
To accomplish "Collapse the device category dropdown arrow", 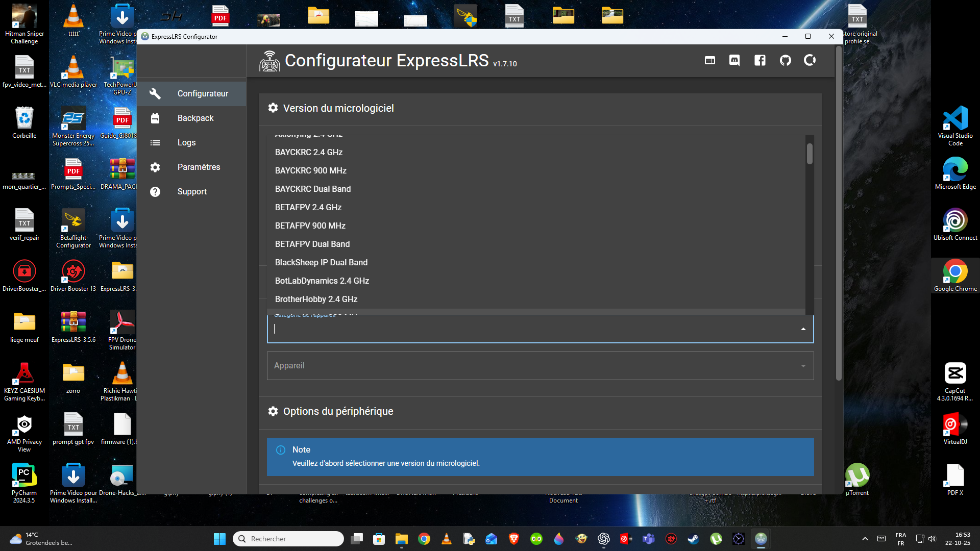I will click(803, 329).
